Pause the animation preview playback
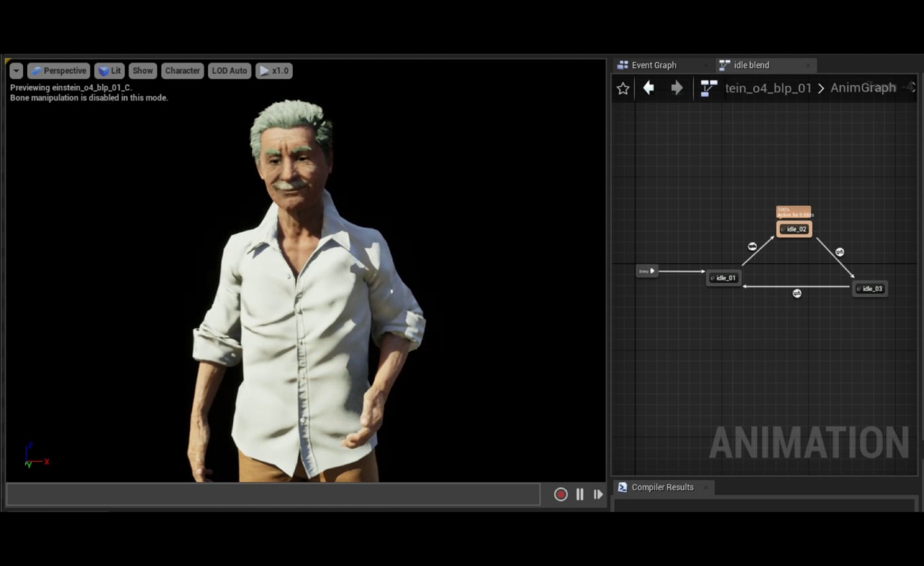 coord(579,494)
